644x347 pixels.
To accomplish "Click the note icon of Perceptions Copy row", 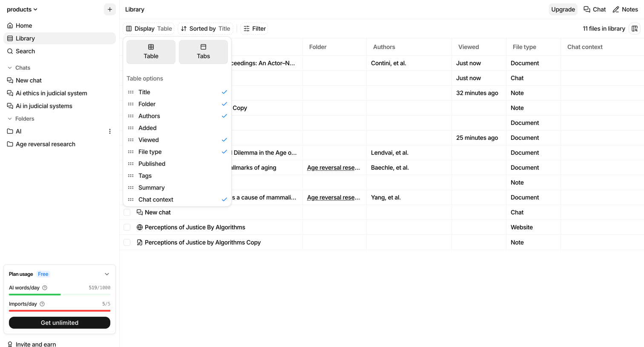I will pos(139,243).
